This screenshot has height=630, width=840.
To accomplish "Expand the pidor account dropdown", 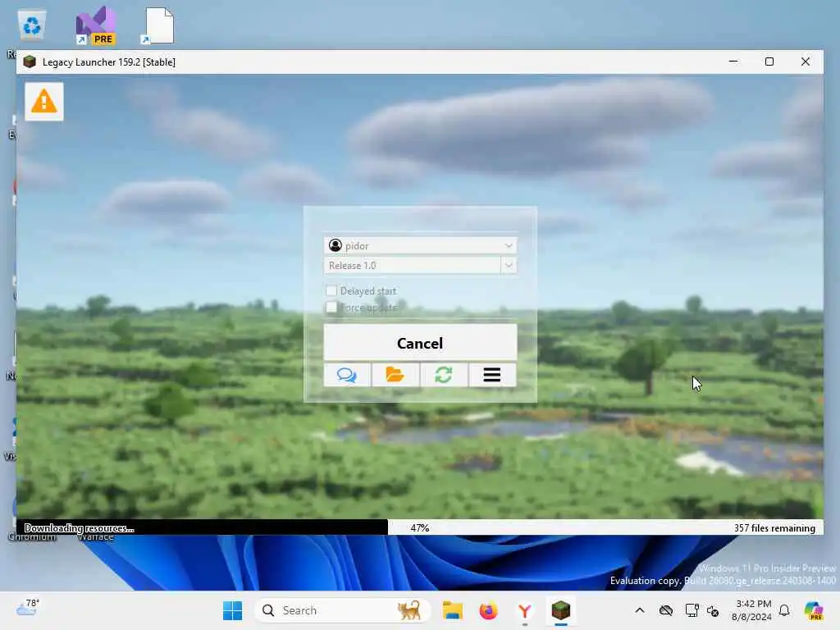I will click(x=509, y=246).
